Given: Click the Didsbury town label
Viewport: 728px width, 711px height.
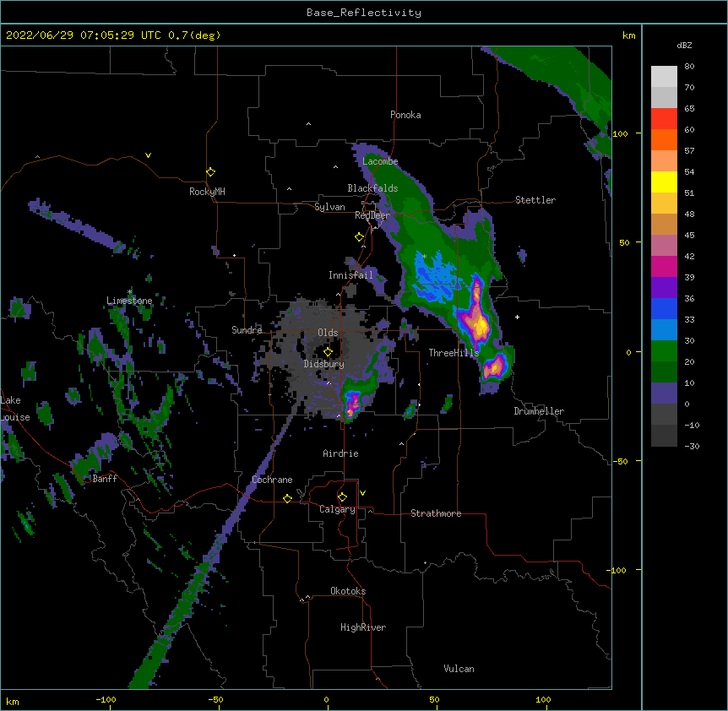Looking at the screenshot, I should pyautogui.click(x=324, y=364).
